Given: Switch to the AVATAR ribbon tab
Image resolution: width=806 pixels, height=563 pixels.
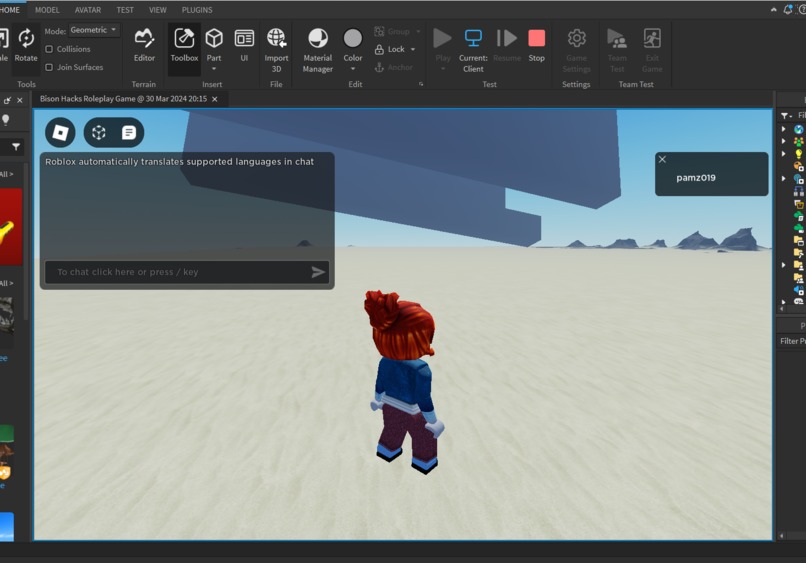Looking at the screenshot, I should coord(88,10).
